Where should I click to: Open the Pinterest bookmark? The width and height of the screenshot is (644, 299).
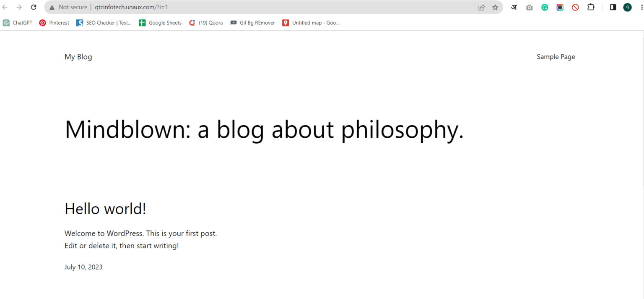click(54, 23)
